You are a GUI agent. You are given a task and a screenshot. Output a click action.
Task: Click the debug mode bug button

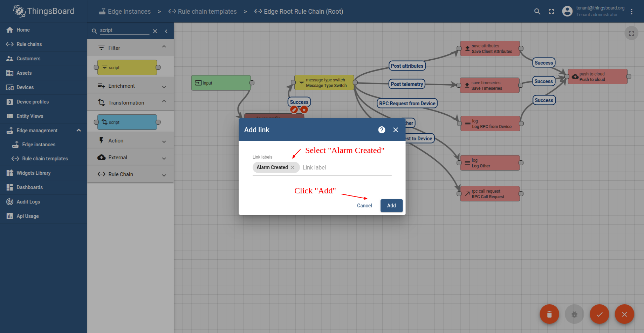574,314
